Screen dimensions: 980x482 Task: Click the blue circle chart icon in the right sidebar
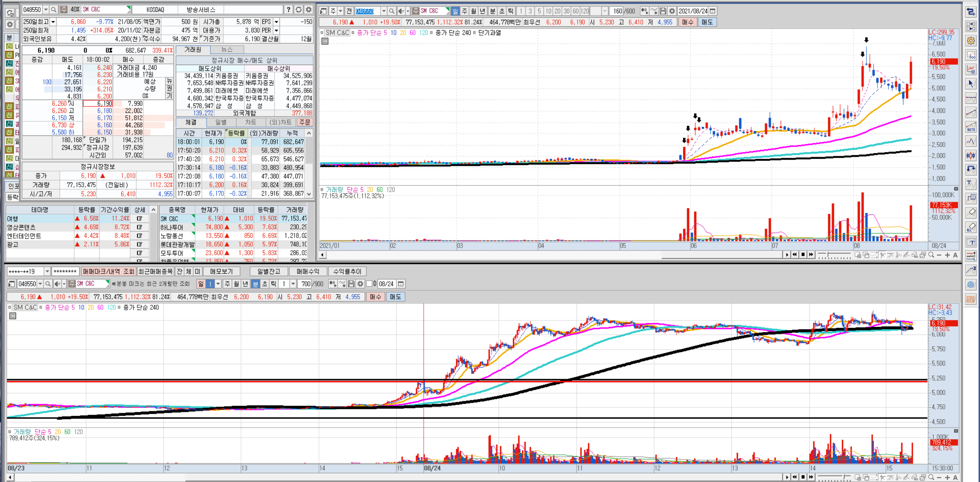point(971,284)
